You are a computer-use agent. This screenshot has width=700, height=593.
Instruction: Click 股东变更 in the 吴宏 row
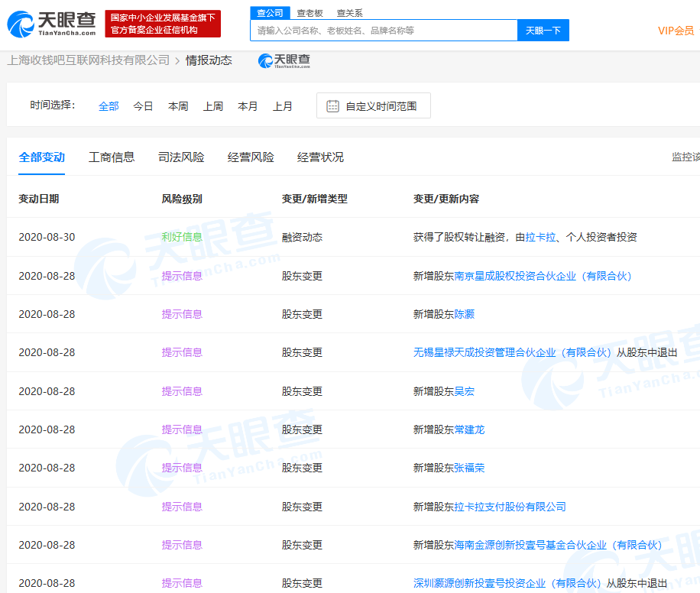(302, 391)
